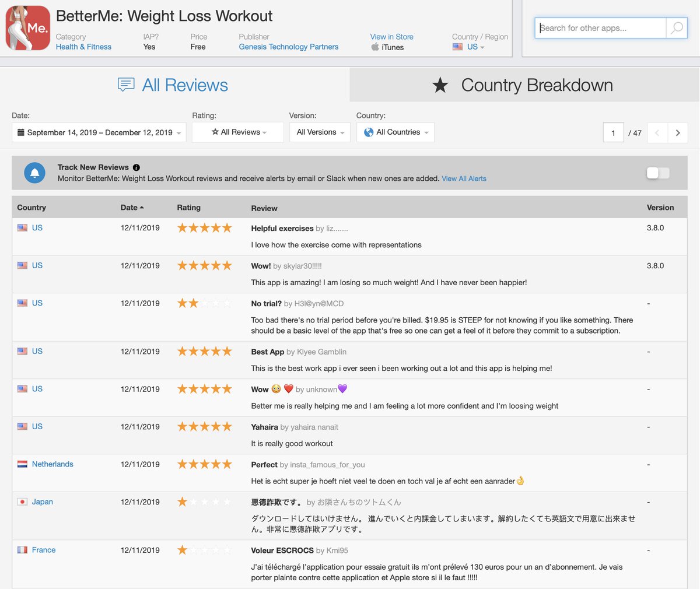
Task: Click the info icon next to Track New Reviews
Action: coord(136,167)
